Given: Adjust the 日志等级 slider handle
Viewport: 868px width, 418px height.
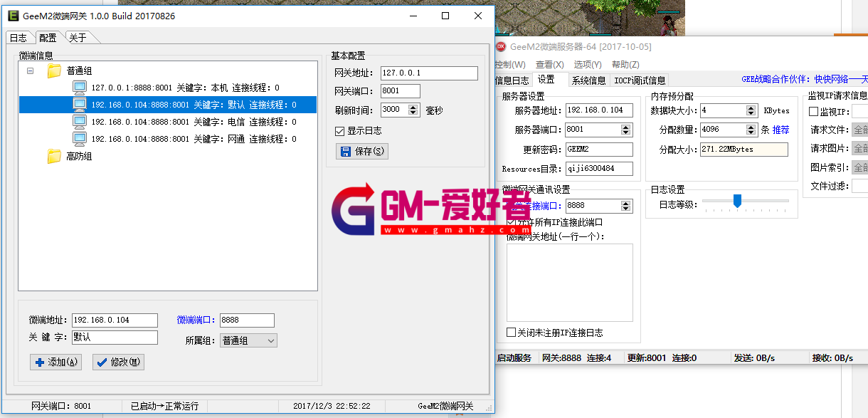Looking at the screenshot, I should click(x=737, y=201).
